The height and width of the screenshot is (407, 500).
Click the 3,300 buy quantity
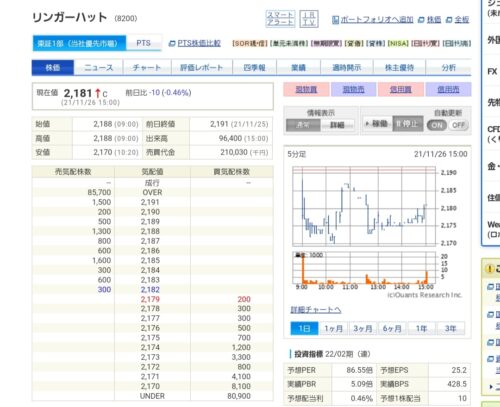[x=241, y=357]
